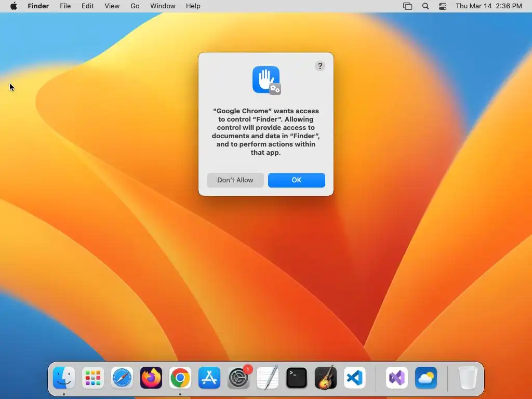Open the App Store from the Dock
532x399 pixels.
point(209,378)
